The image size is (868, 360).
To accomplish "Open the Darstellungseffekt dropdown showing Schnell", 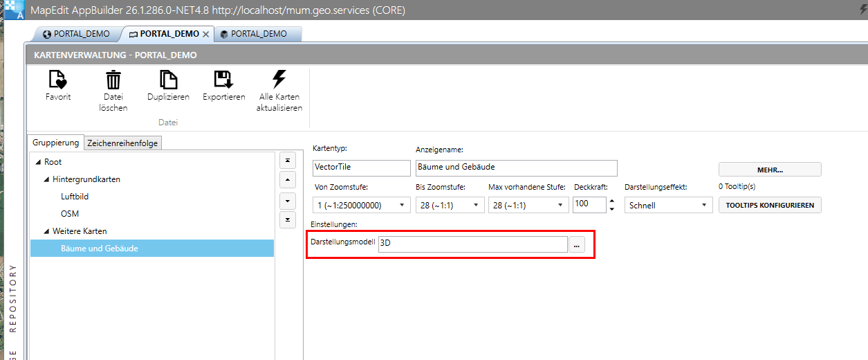I will (x=668, y=205).
